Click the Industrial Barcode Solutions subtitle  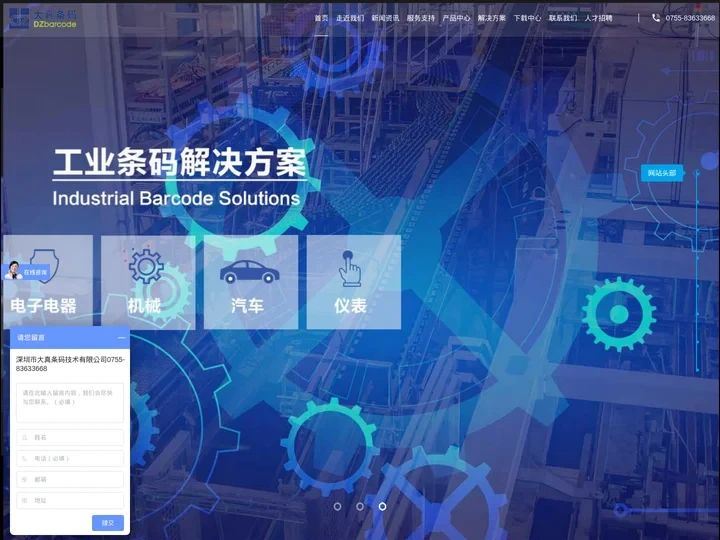coord(176,198)
